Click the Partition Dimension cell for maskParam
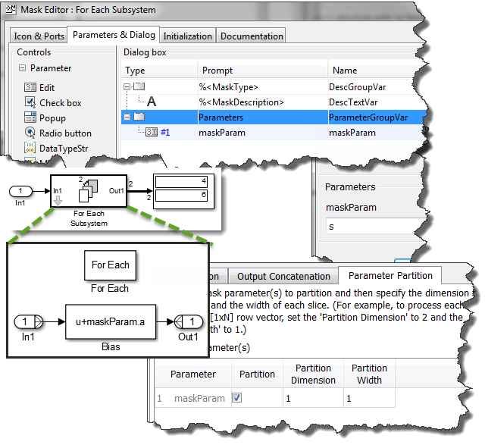Screen dimensions: 485x448 pyautogui.click(x=312, y=398)
